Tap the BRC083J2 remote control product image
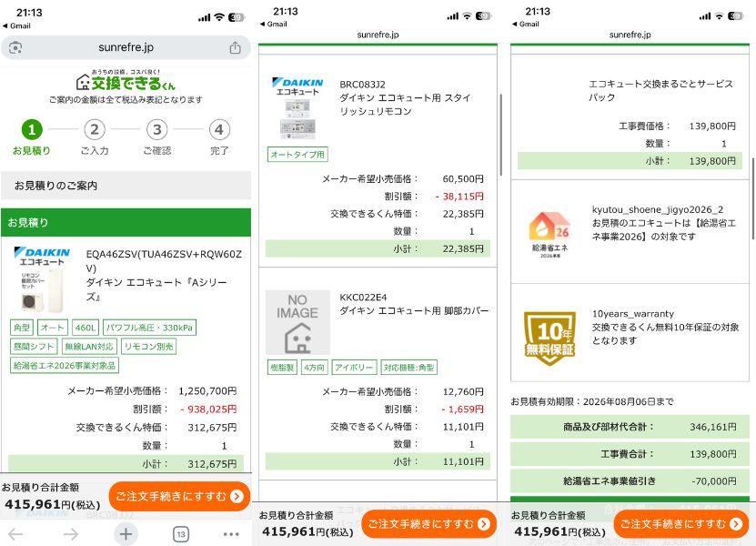This screenshot has width=756, height=546. point(297,108)
